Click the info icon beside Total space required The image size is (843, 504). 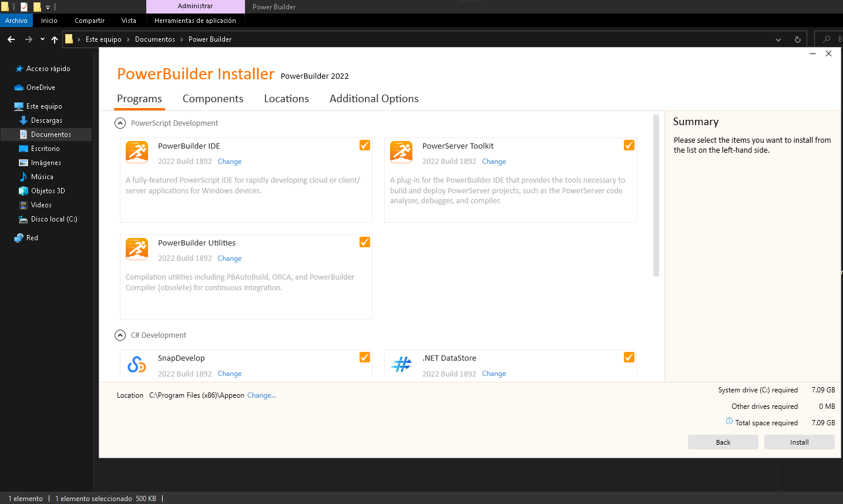click(x=729, y=422)
